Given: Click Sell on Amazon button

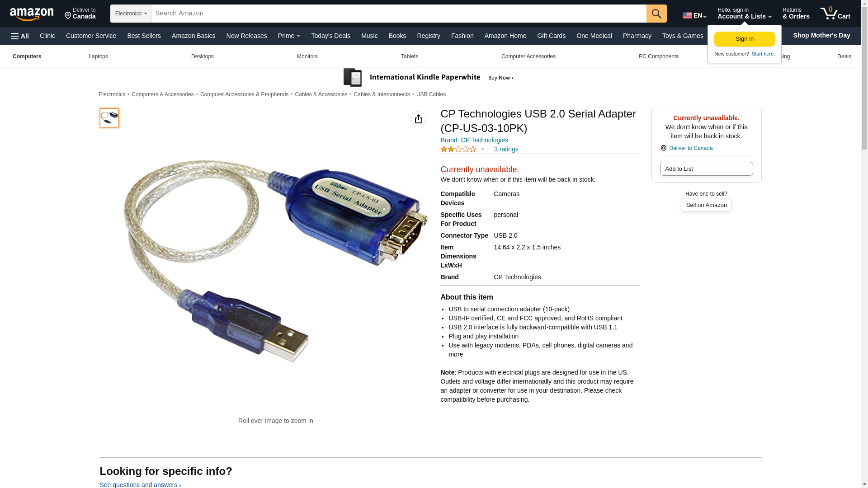Looking at the screenshot, I should [706, 205].
